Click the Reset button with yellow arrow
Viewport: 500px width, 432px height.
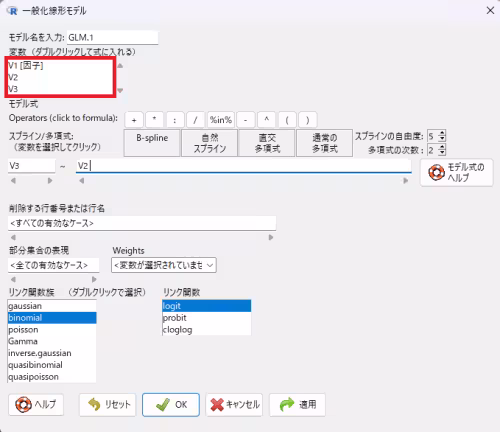108,405
